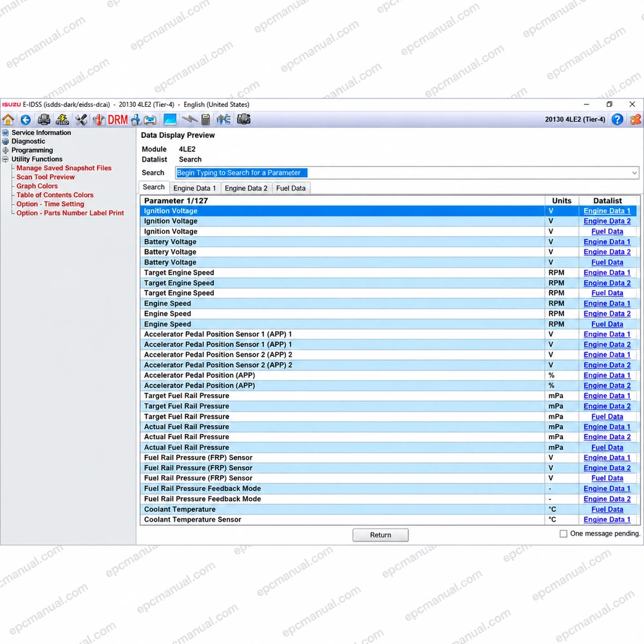
Task: Open Help with the question mark icon
Action: click(618, 120)
